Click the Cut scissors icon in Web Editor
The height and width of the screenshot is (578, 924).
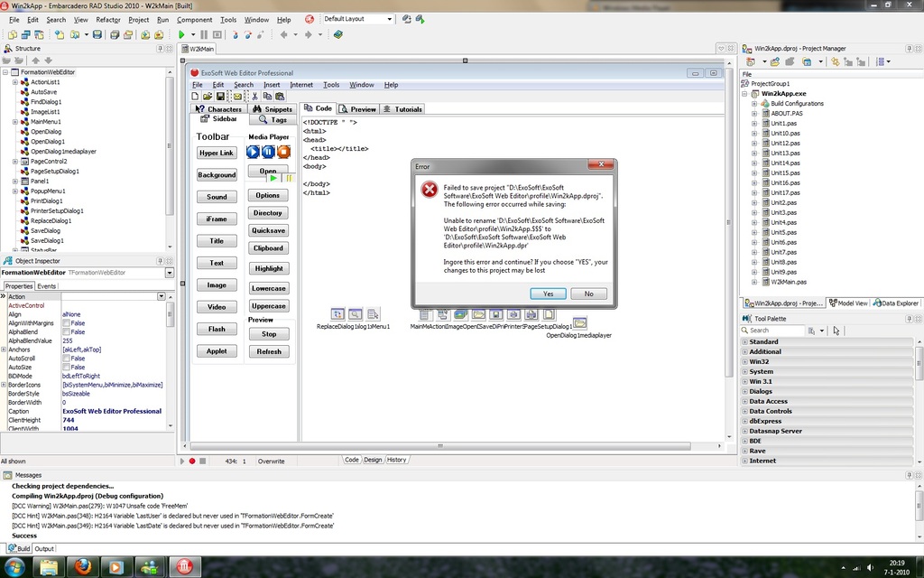point(255,95)
